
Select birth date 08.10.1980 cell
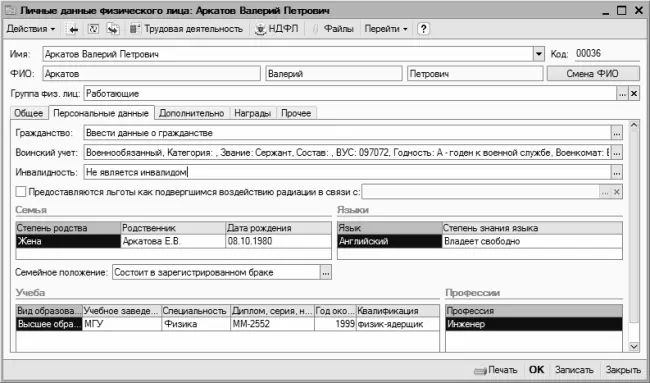(x=279, y=241)
